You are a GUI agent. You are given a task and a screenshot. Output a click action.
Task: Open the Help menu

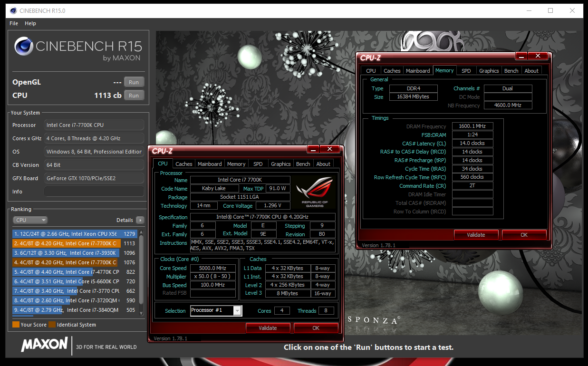point(30,23)
